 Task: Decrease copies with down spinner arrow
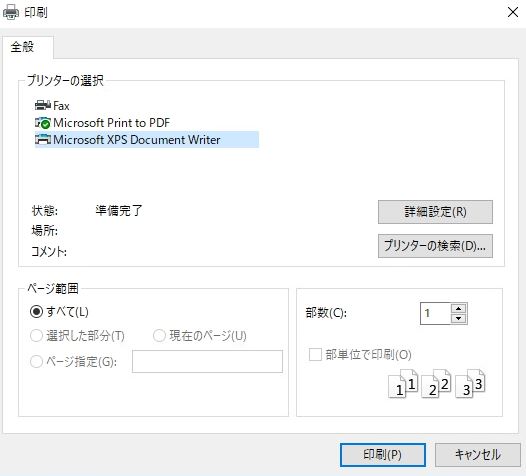459,319
